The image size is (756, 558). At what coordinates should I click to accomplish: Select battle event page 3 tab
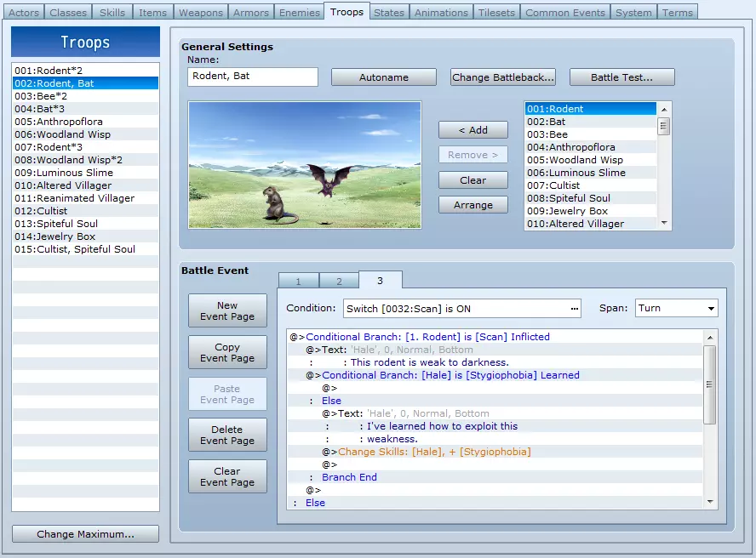click(381, 281)
